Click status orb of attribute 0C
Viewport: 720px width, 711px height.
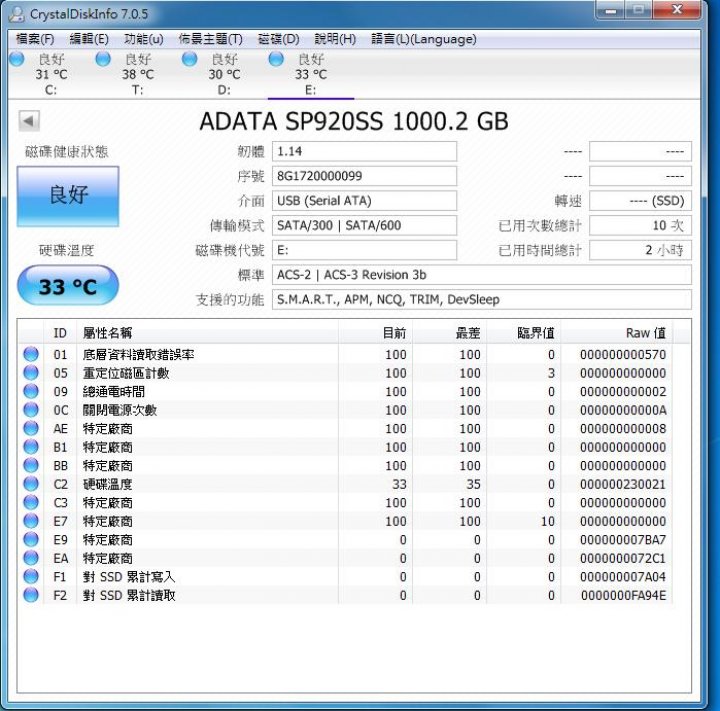[x=31, y=410]
